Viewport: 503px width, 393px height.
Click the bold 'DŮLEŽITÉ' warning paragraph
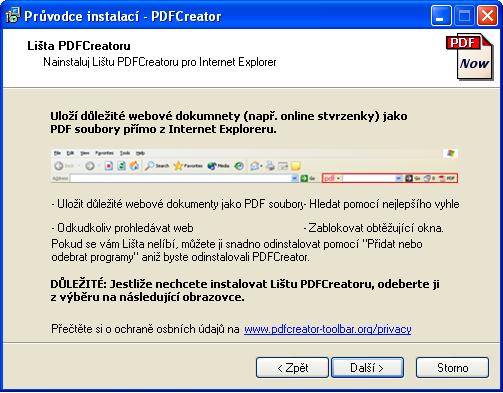coord(245,290)
